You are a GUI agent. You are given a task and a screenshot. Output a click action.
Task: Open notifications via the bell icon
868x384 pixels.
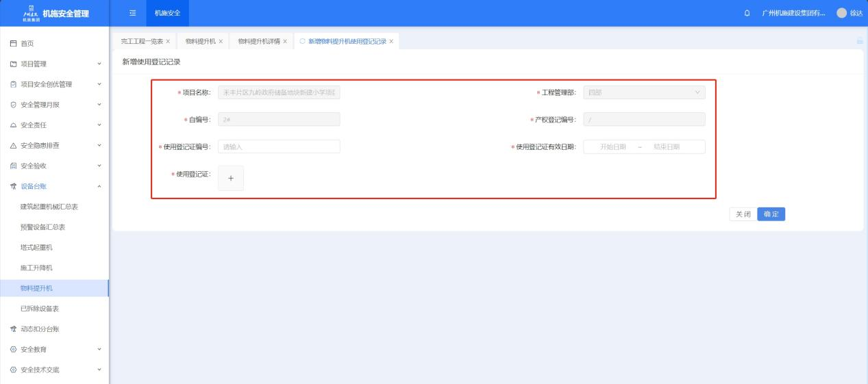tap(747, 13)
